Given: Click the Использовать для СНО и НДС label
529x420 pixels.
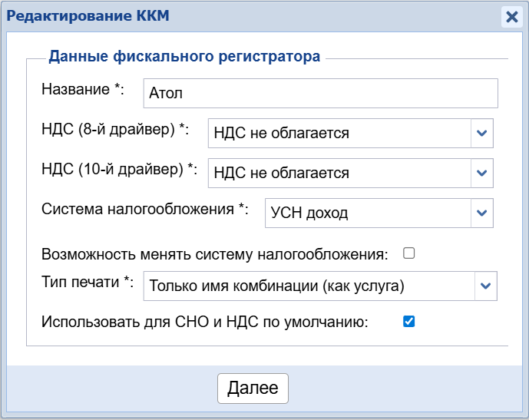Looking at the screenshot, I should point(205,322).
